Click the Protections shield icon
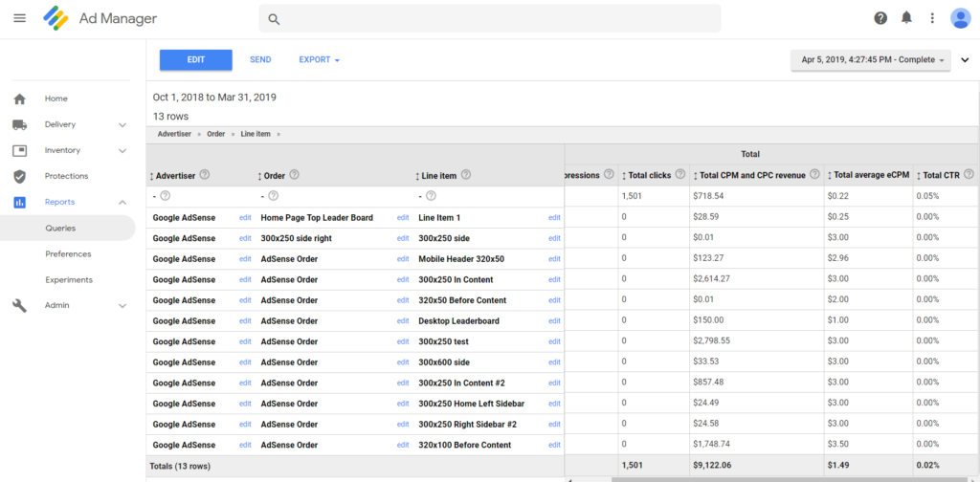980x482 pixels. click(x=20, y=176)
